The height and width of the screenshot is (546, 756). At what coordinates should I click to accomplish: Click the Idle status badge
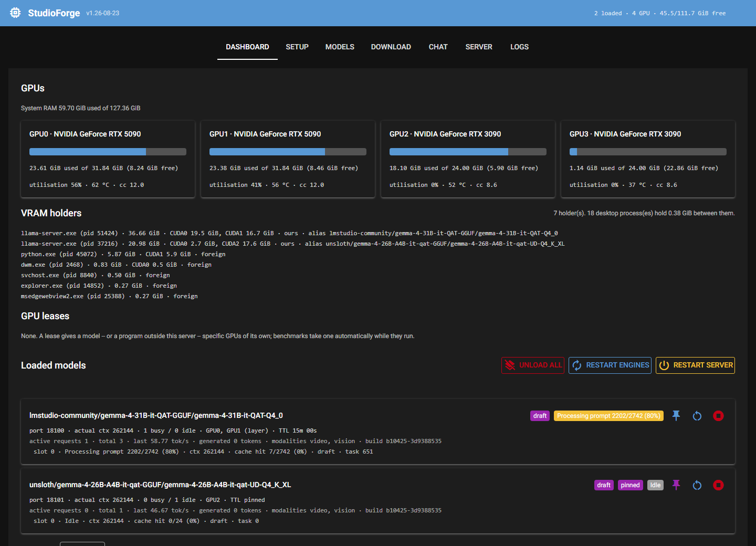tap(655, 485)
